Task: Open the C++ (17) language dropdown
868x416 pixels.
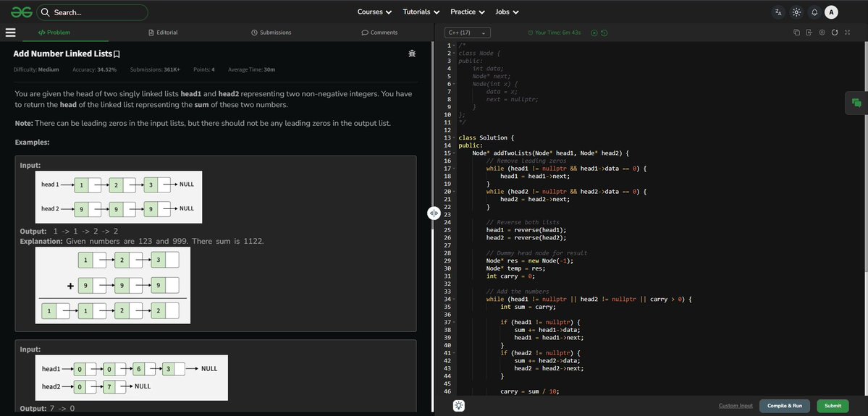Action: [467, 33]
